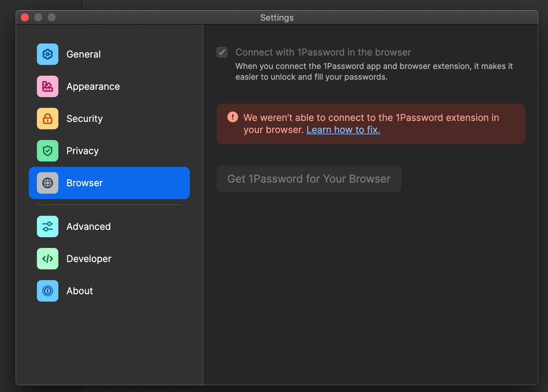
Task: Go to the 'Advanced' settings label
Action: click(88, 226)
